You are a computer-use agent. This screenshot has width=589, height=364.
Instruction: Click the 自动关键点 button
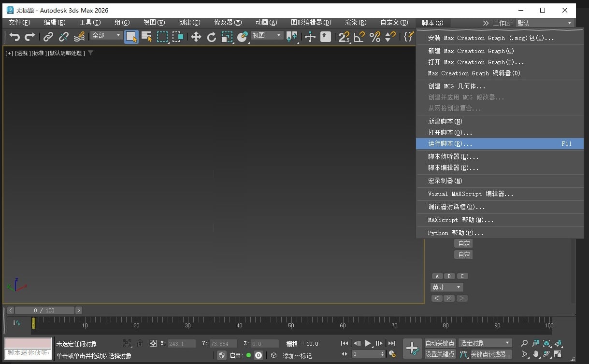[440, 343]
